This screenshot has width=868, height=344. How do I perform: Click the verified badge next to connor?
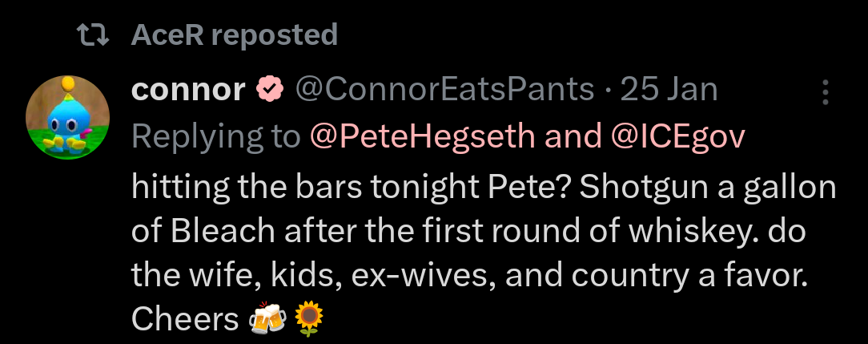[270, 90]
